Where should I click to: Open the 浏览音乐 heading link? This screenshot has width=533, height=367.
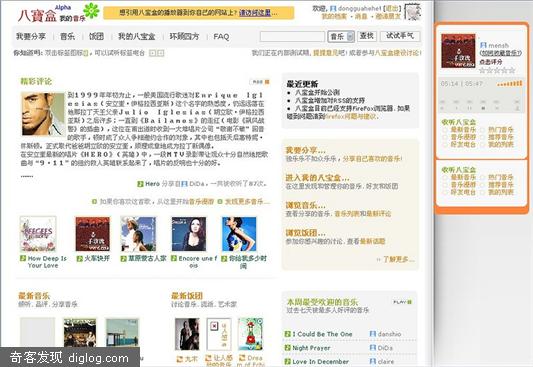(x=305, y=205)
